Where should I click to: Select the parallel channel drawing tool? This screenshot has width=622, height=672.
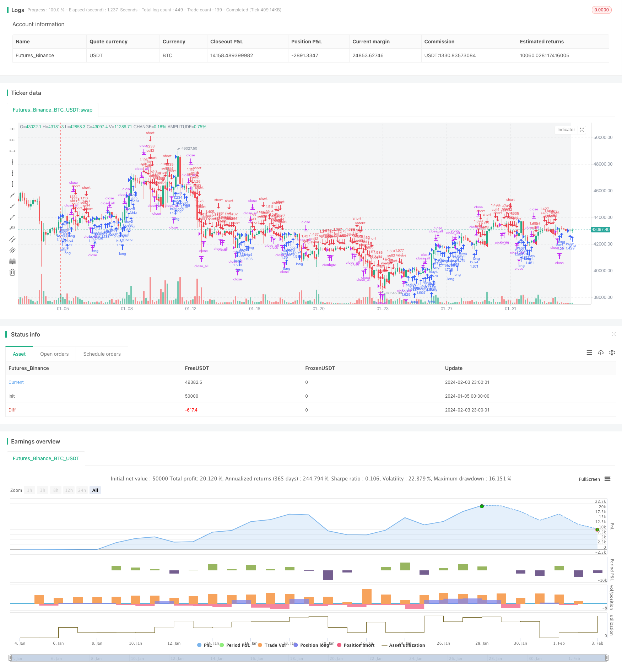[x=12, y=239]
